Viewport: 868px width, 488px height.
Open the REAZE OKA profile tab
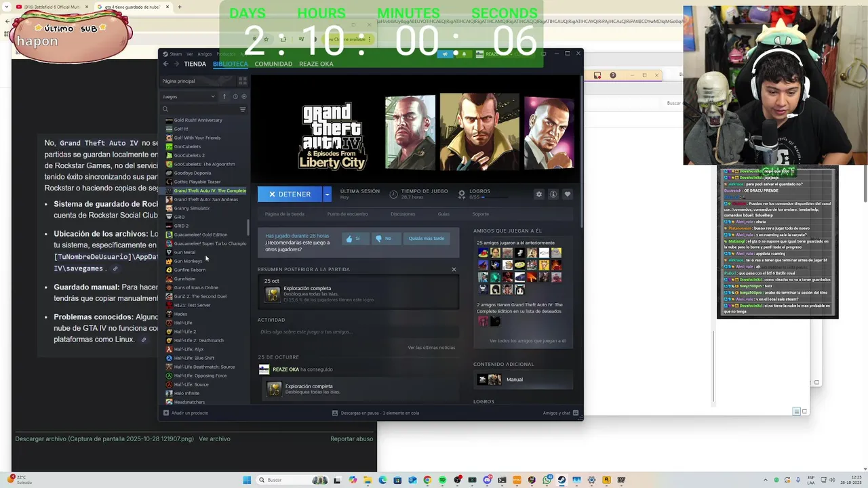pyautogui.click(x=316, y=64)
